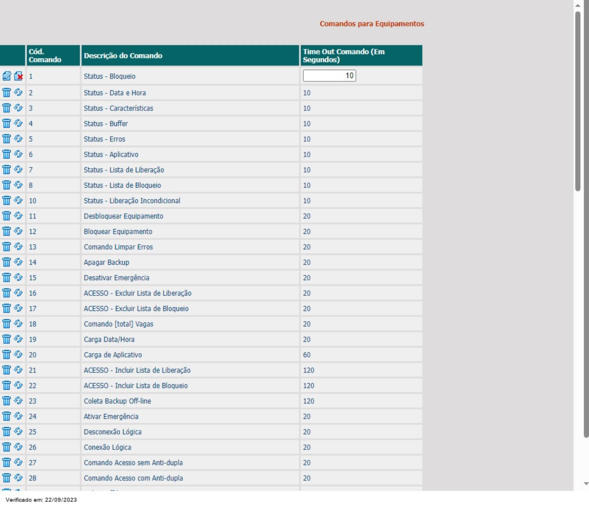Click the scrollbar down arrow

tap(586, 484)
